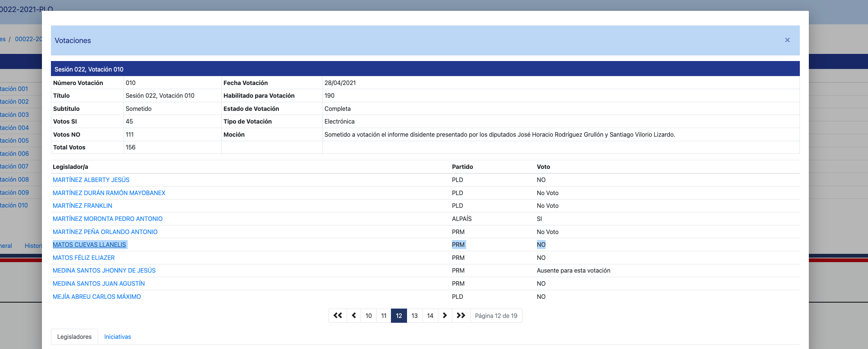
Task: Select page 13 in pagination
Action: (x=415, y=316)
